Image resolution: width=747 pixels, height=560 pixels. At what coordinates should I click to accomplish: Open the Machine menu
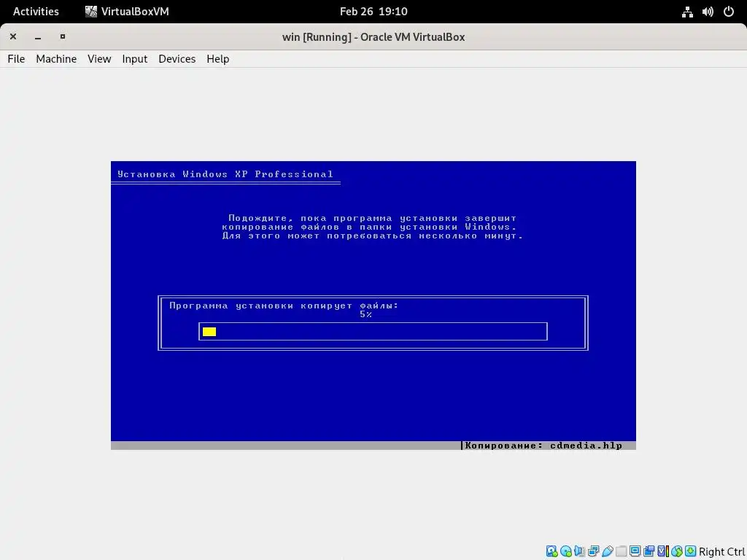click(56, 58)
